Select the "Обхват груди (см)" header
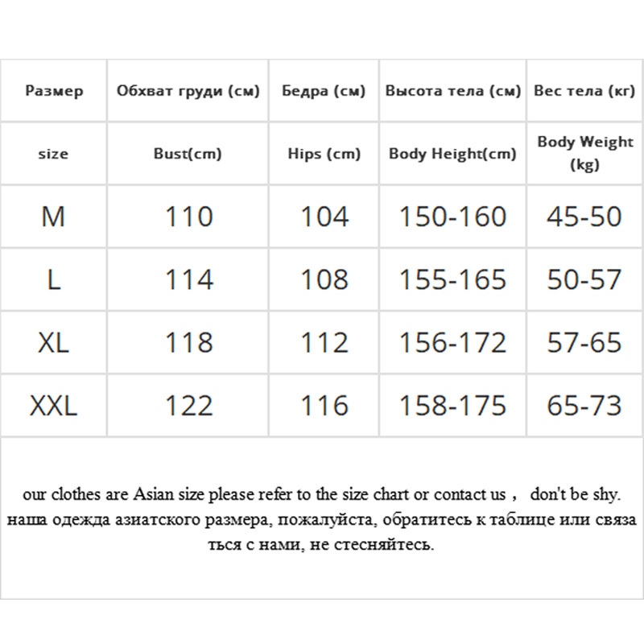The width and height of the screenshot is (644, 644). point(188,91)
